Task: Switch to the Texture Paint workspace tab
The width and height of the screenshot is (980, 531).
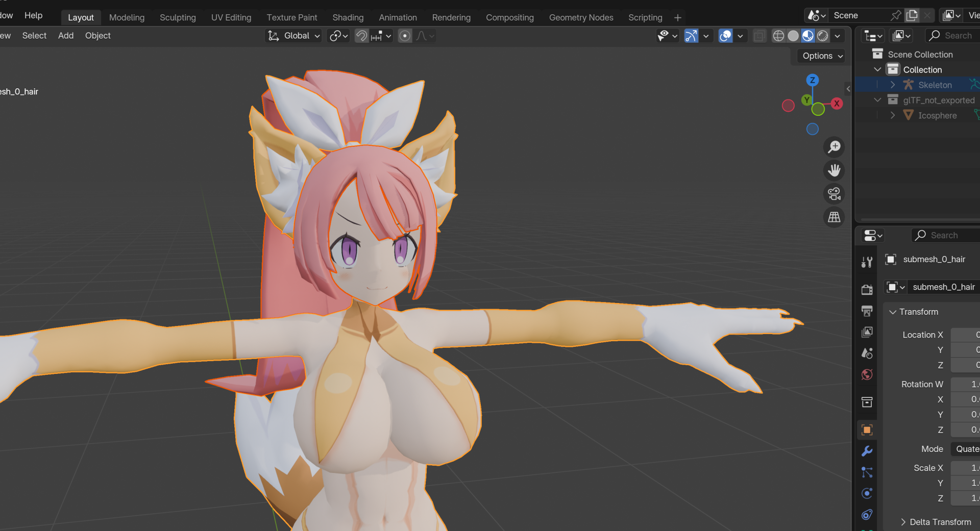Action: (292, 17)
